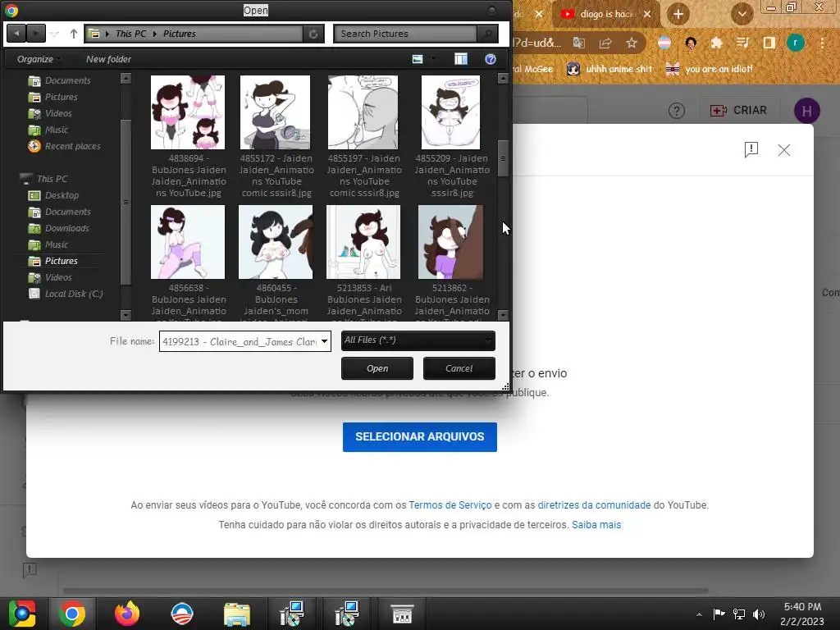The width and height of the screenshot is (840, 630).
Task: Open Recent places
Action: click(64, 146)
